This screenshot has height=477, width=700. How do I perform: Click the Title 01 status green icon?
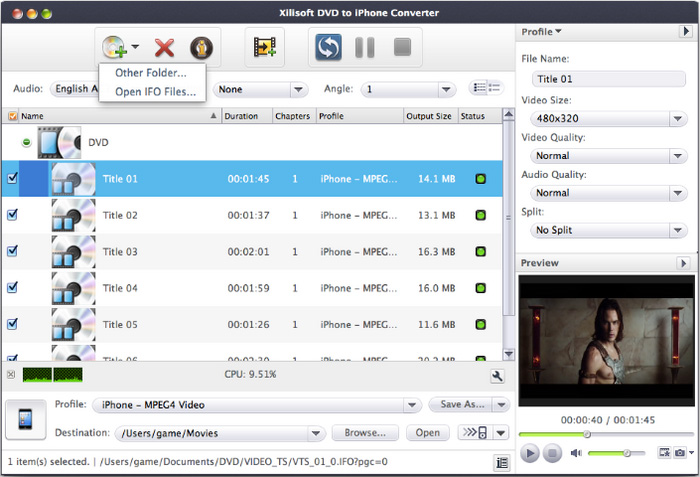point(480,179)
